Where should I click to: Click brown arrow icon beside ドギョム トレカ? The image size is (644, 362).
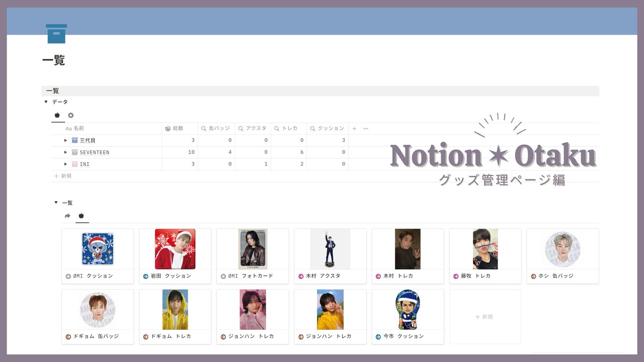(x=146, y=336)
